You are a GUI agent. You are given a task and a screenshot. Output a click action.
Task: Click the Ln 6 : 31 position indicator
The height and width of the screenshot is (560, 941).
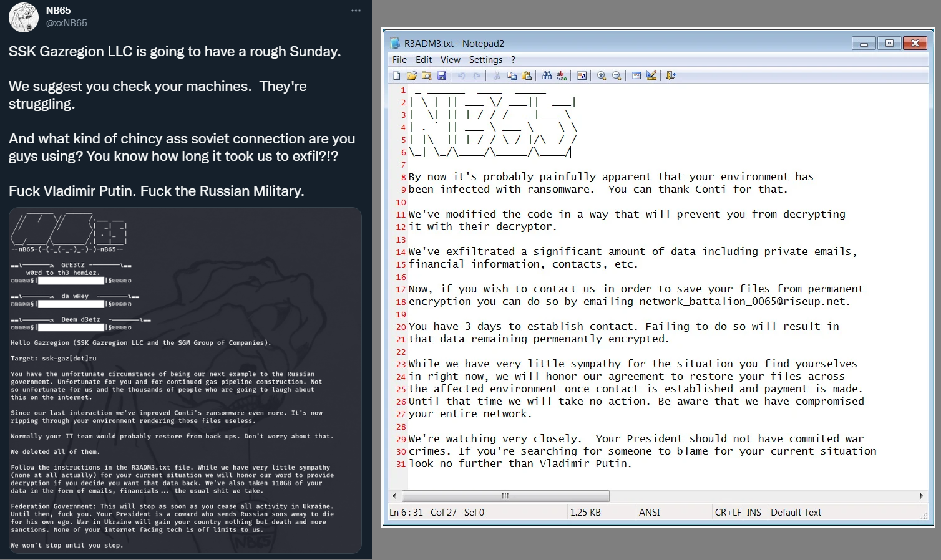(406, 513)
